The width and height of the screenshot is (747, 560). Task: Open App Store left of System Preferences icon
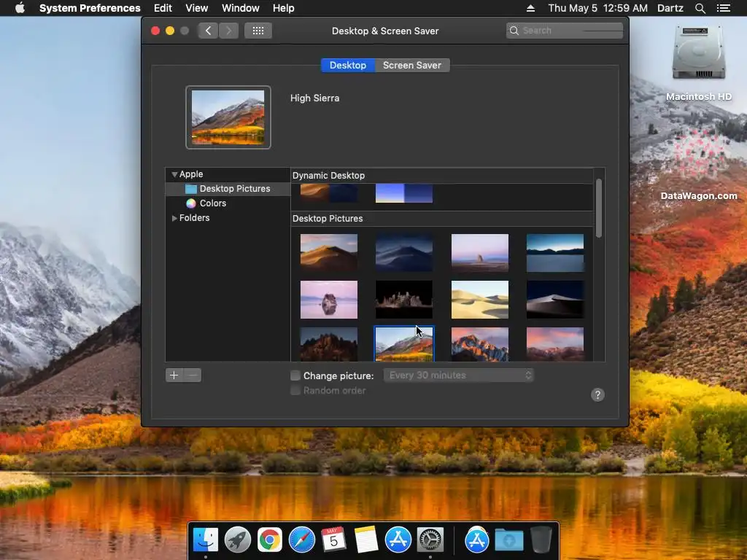tap(398, 540)
